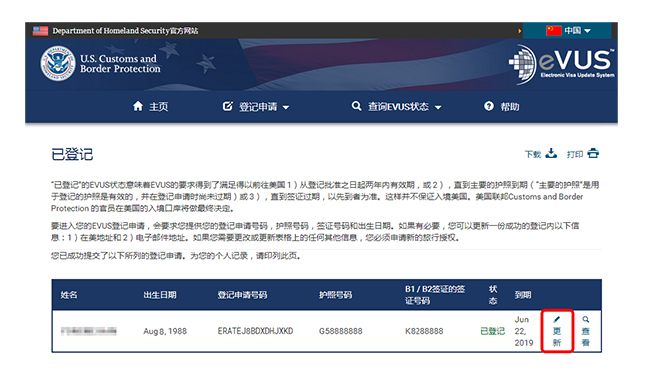
Task: Click the pencil update icon in the row
Action: point(557,319)
